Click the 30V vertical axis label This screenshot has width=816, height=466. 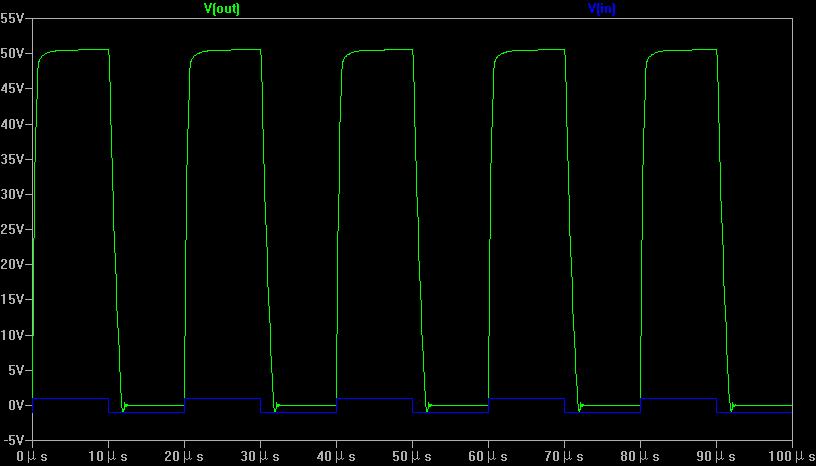pyautogui.click(x=12, y=194)
